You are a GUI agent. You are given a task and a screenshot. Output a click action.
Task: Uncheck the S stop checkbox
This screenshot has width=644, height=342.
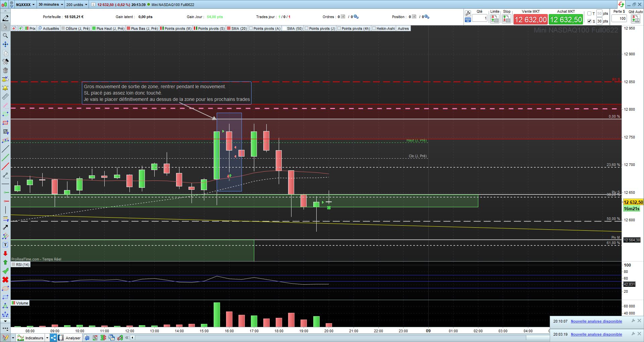click(x=589, y=21)
